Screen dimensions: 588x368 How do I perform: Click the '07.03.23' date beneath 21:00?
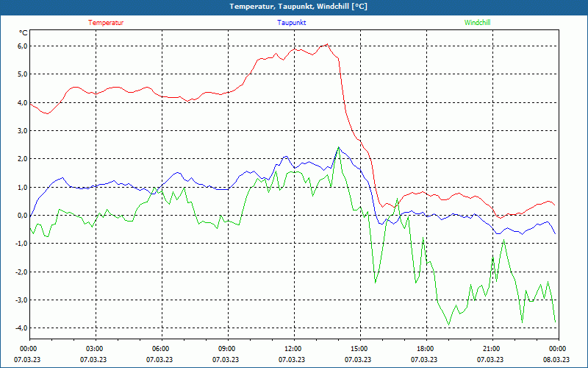[490, 359]
